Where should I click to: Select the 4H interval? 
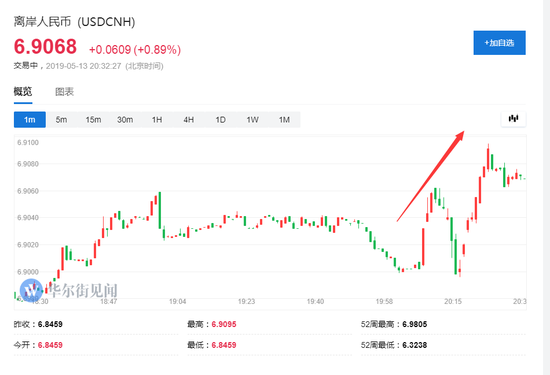189,120
